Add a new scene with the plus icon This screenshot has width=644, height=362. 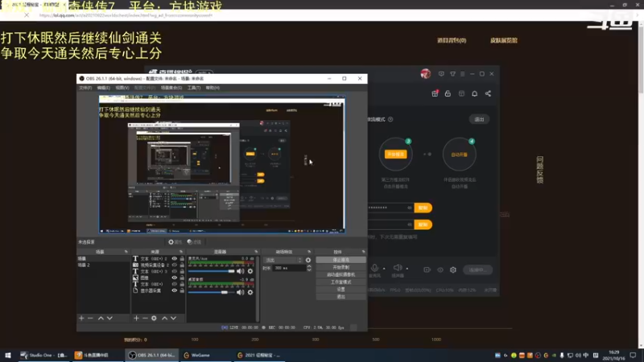tap(81, 318)
